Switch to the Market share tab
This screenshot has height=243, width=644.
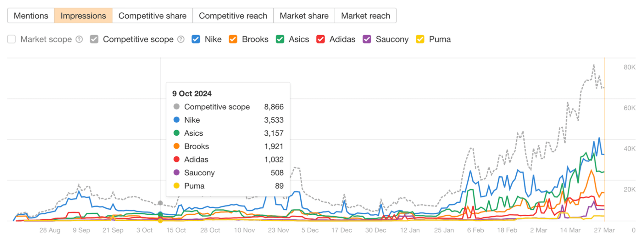304,16
